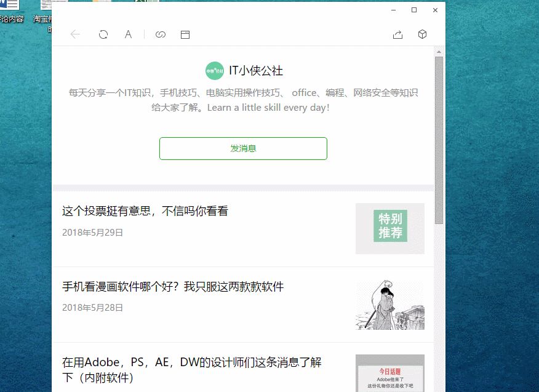Click the date 2018年5月29日
This screenshot has height=392, width=539.
pyautogui.click(x=92, y=233)
